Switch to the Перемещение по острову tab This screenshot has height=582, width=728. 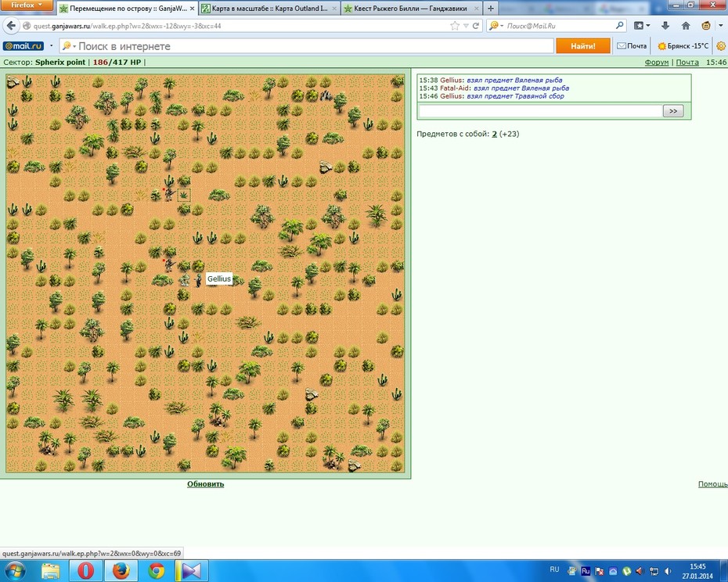pos(128,9)
